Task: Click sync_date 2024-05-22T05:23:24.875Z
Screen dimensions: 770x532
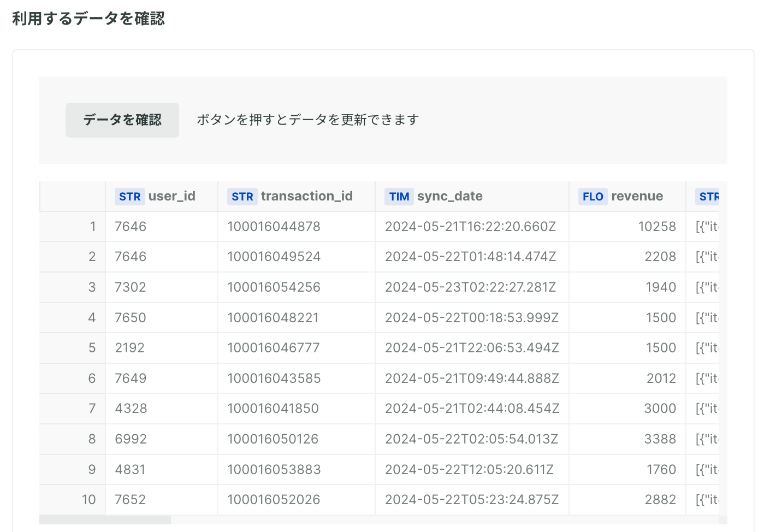Action: pos(472,500)
